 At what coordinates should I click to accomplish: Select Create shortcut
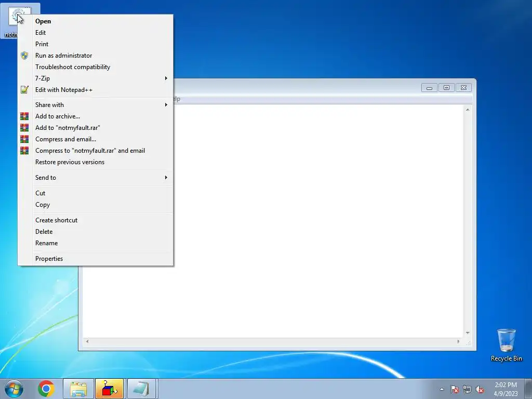96,220
